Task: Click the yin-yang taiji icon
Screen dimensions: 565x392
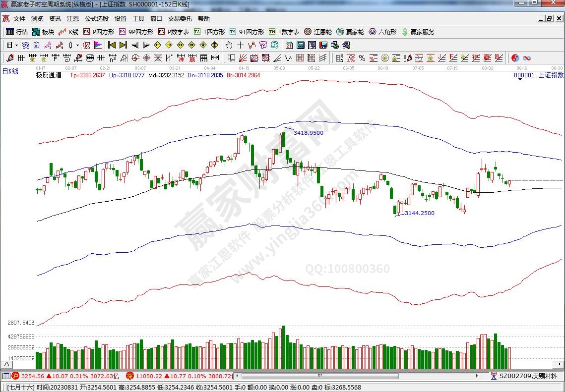Action: (515, 58)
